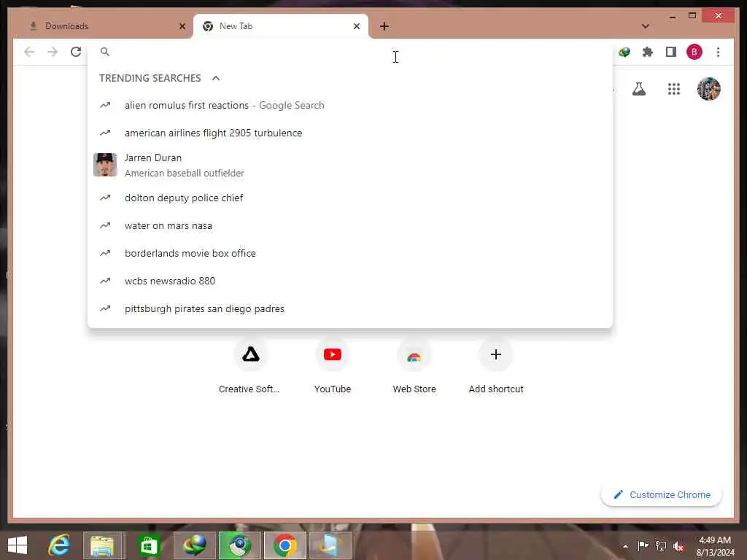
Task: Open the Chrome three-dot menu
Action: click(x=718, y=52)
